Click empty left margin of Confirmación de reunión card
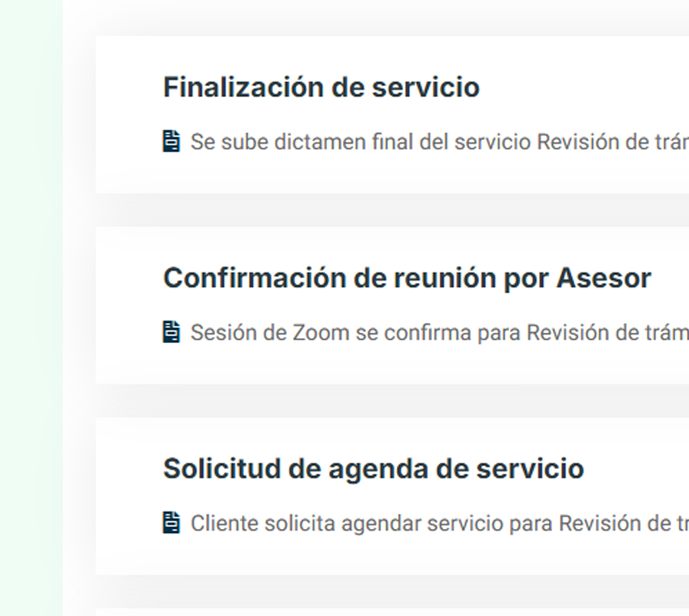 coord(128,305)
